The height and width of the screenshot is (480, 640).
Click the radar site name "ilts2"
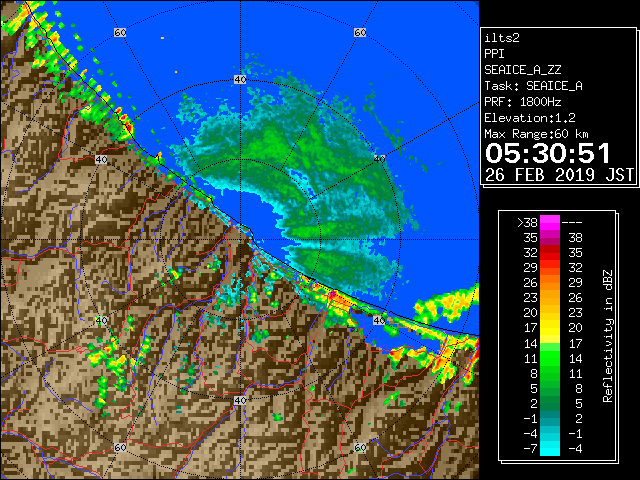502,38
